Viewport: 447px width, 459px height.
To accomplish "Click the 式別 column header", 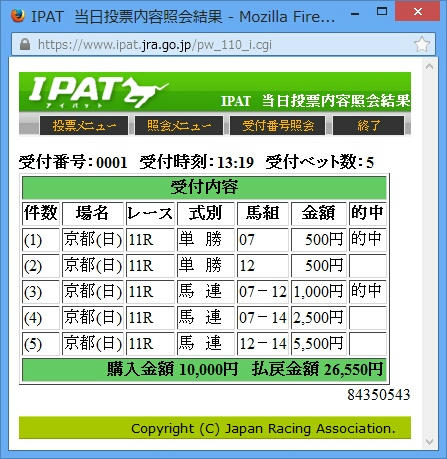I will [x=206, y=213].
